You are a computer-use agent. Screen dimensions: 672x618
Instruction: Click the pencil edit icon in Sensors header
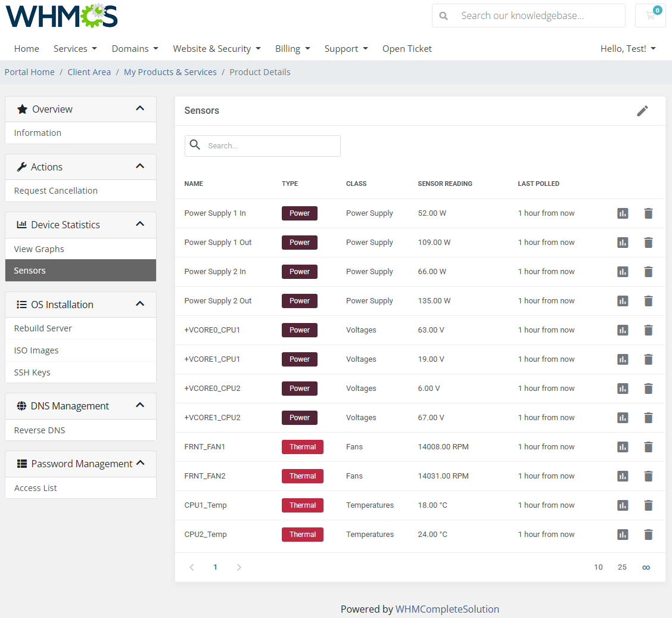[643, 111]
